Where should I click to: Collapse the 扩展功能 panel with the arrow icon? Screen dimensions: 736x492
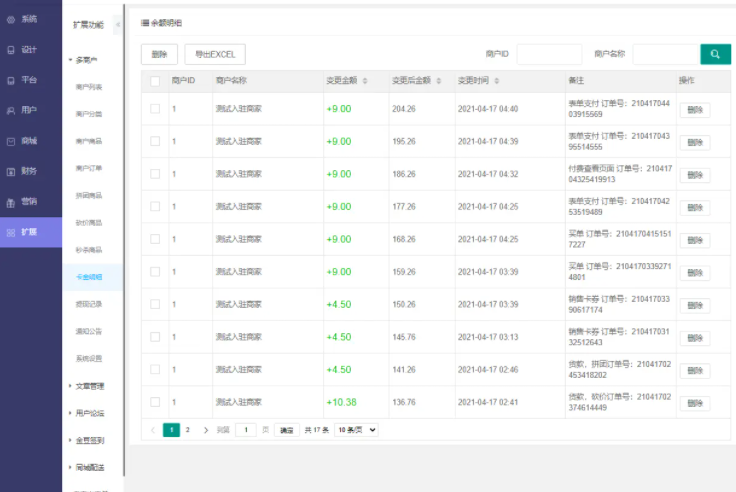point(118,24)
